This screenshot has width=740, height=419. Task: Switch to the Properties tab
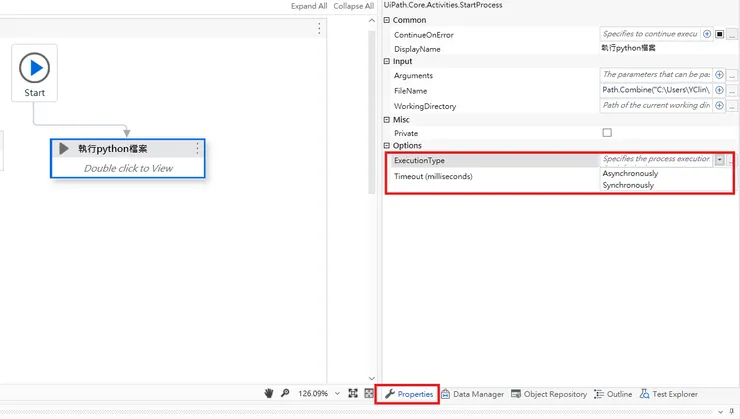(409, 394)
